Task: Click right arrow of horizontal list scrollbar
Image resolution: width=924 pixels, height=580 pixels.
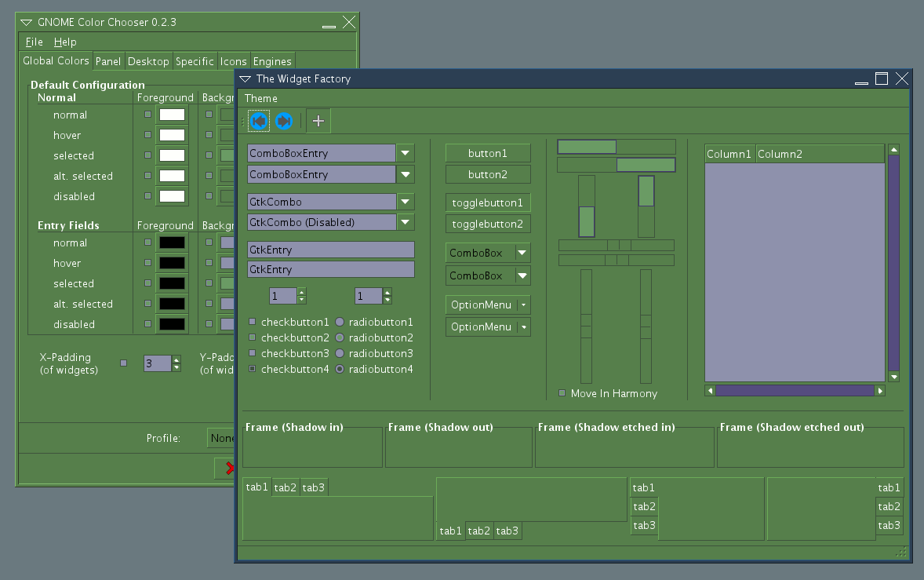Action: tap(880, 390)
